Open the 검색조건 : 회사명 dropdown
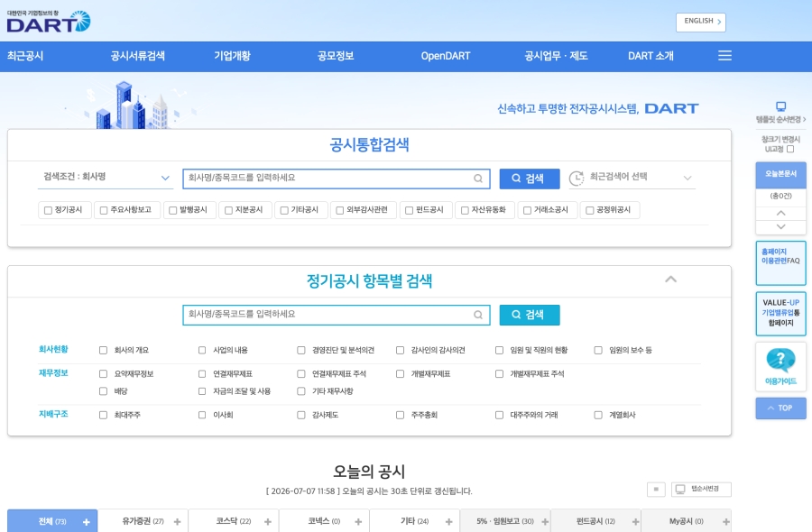The height and width of the screenshot is (532, 812). (x=106, y=177)
